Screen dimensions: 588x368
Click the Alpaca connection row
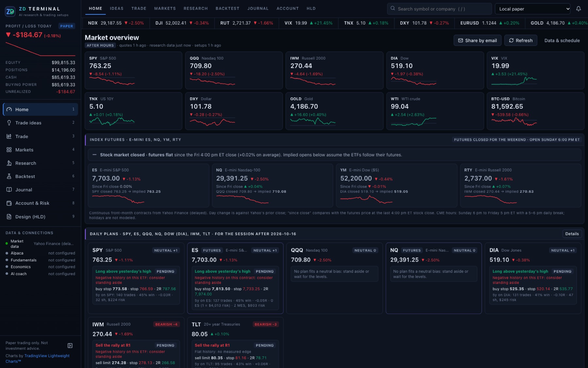click(41, 253)
